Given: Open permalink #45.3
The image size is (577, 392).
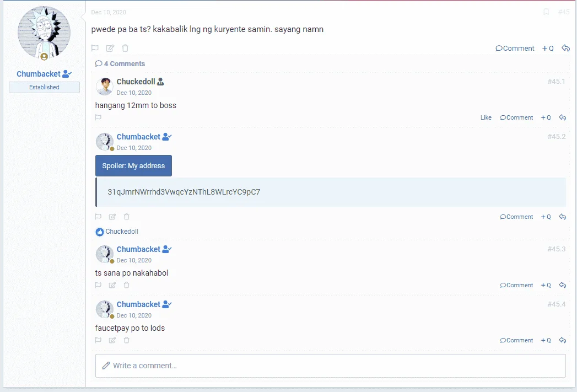Looking at the screenshot, I should [x=557, y=249].
